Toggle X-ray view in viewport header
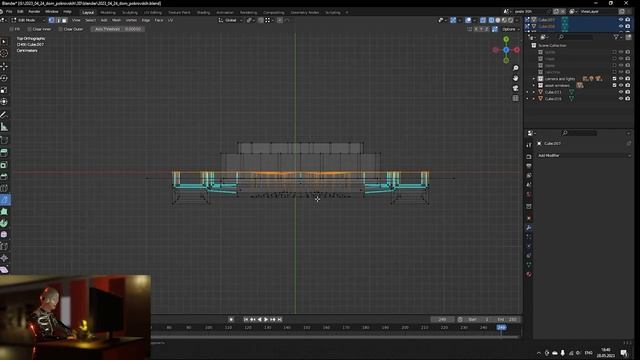640x360 pixels. [x=483, y=20]
